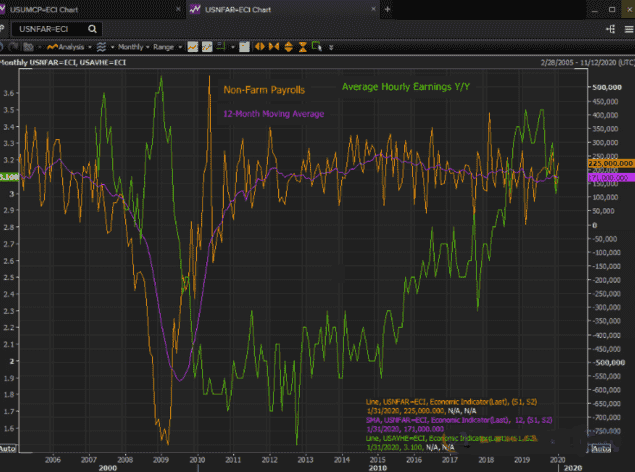The height and width of the screenshot is (472, 635).
Task: Toggle Auto scaling at bottom left
Action: tap(9, 448)
